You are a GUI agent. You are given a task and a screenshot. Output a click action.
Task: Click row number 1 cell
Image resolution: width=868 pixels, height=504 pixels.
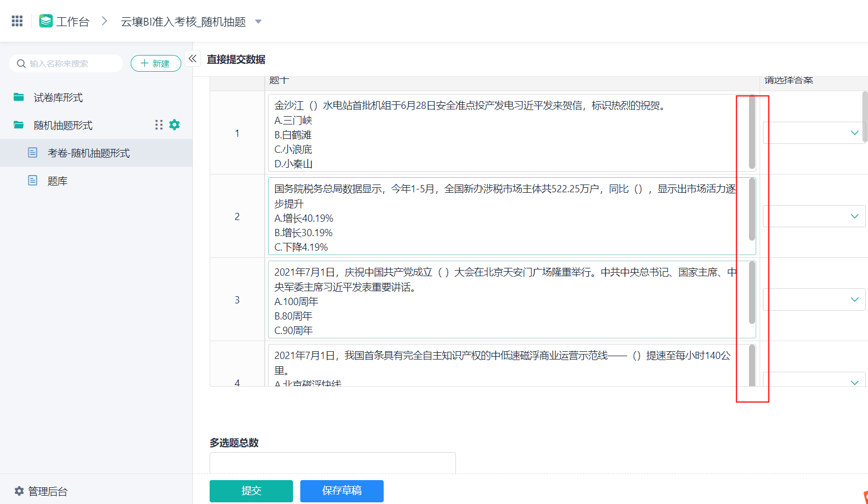coord(237,133)
